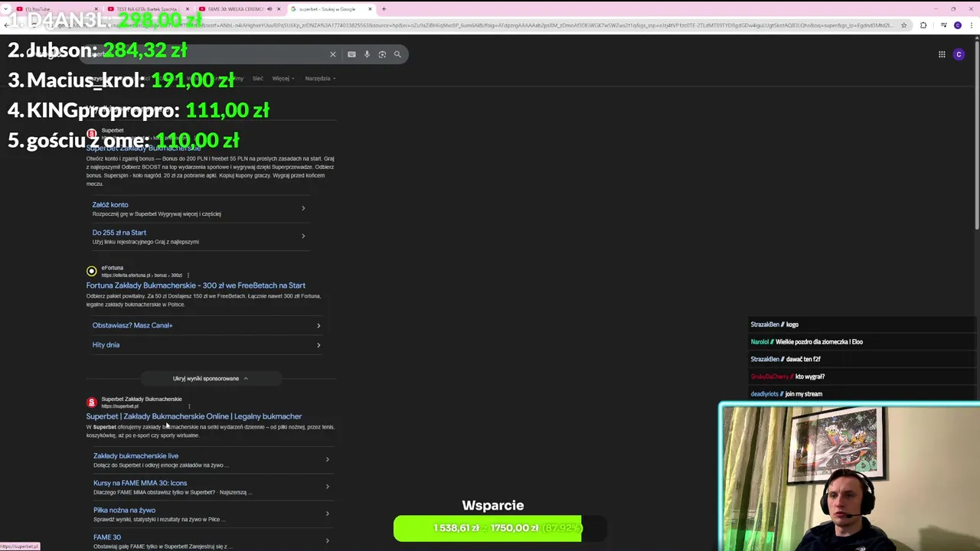Viewport: 980px width, 551px height.
Task: Submit search with magnifier icon
Action: [x=397, y=54]
